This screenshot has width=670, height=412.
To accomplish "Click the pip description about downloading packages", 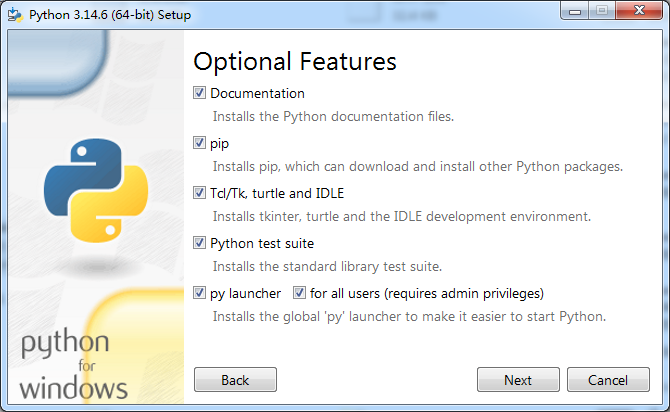I will (418, 166).
